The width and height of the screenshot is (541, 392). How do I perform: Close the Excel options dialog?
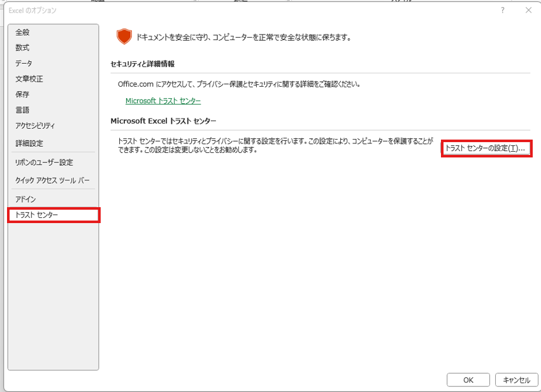(x=528, y=10)
